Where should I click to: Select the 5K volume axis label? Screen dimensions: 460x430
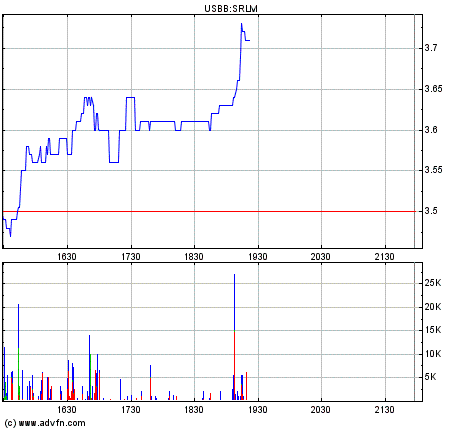tap(430, 377)
